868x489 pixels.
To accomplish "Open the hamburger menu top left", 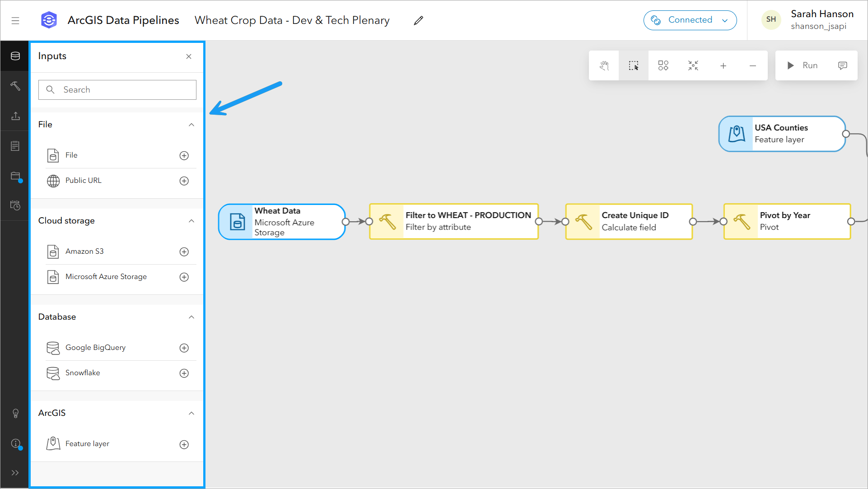I will [15, 20].
